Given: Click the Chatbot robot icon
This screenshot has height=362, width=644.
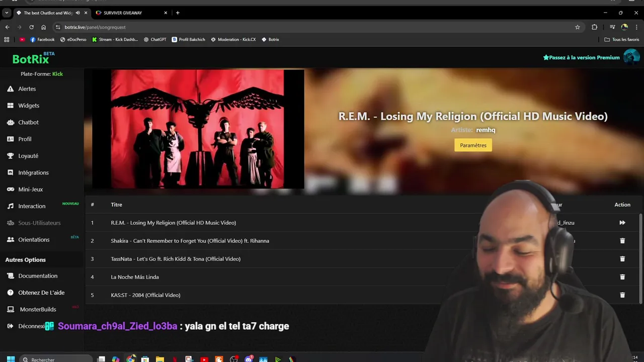Looking at the screenshot, I should 10,122.
